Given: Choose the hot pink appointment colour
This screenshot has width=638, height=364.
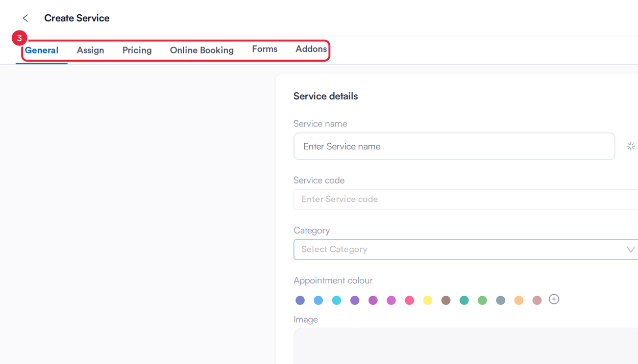Looking at the screenshot, I should coord(409,300).
